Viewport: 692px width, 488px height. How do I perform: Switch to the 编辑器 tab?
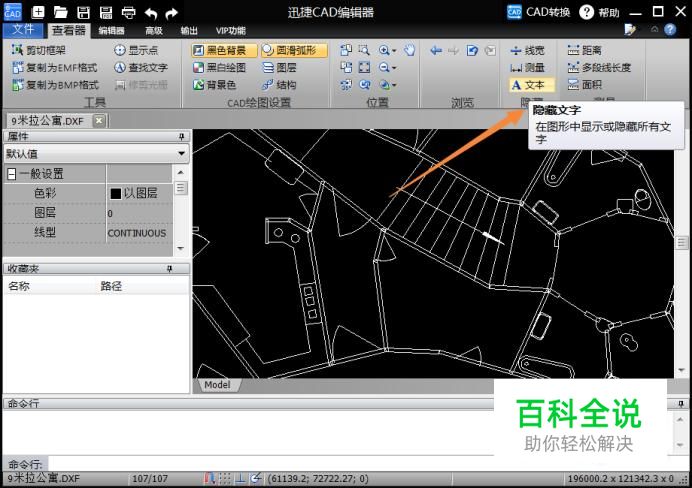112,30
